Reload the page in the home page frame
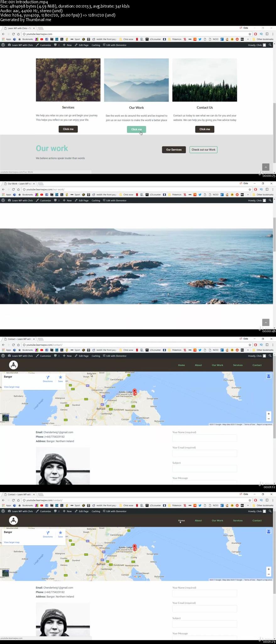This screenshot has width=276, height=644. click(x=13, y=34)
